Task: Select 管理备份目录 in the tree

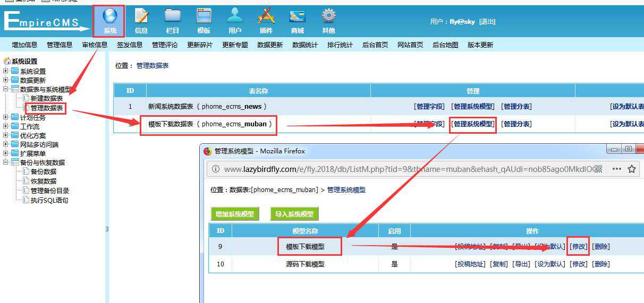Action: click(x=50, y=191)
